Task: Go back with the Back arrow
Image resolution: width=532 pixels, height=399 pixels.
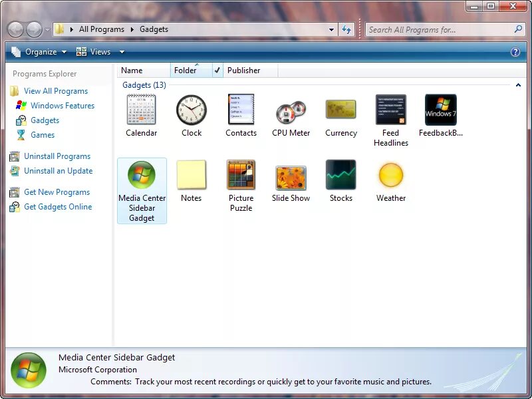Action: click(15, 29)
